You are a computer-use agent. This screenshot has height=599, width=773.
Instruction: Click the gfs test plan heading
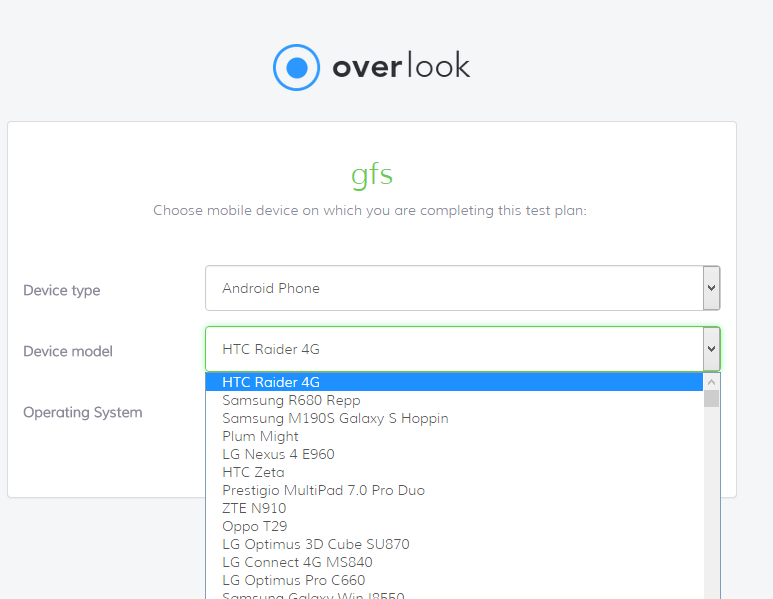point(372,175)
